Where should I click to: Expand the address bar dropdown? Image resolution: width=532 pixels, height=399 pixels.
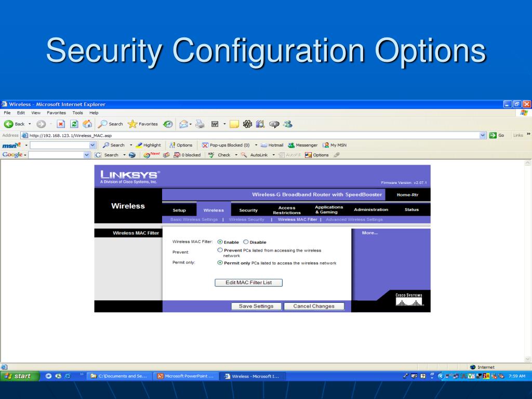tap(483, 136)
